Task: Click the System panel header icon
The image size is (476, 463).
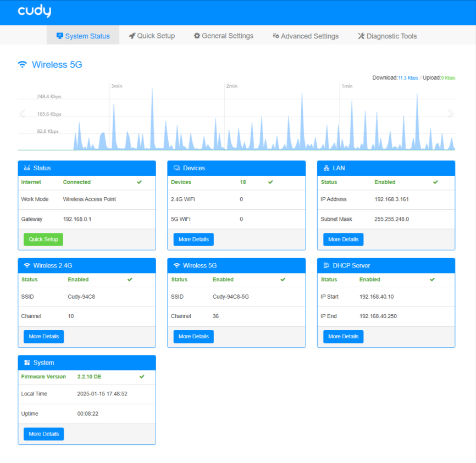Action: coord(27,362)
